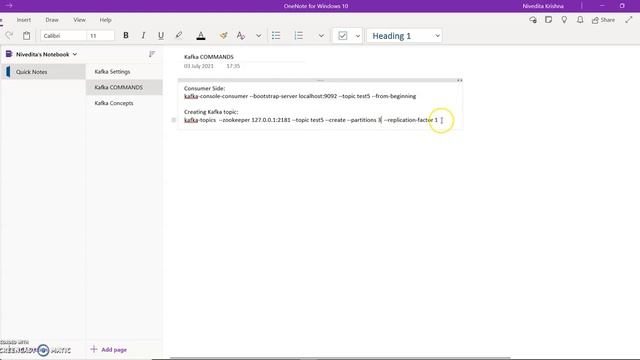Open the notifications bell
The width and height of the screenshot is (640, 360).
point(580,20)
